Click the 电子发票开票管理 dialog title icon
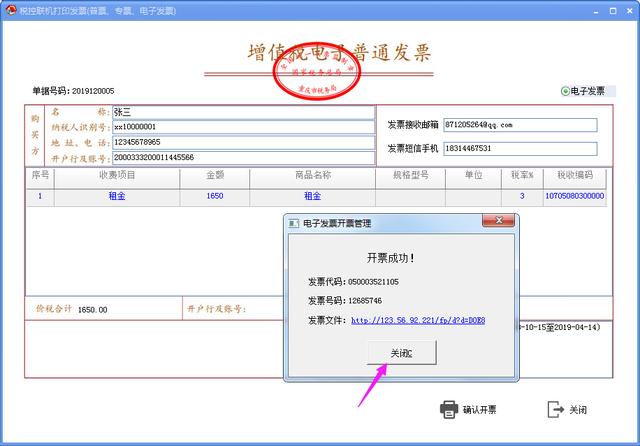Image resolution: width=640 pixels, height=446 pixels. (x=294, y=222)
